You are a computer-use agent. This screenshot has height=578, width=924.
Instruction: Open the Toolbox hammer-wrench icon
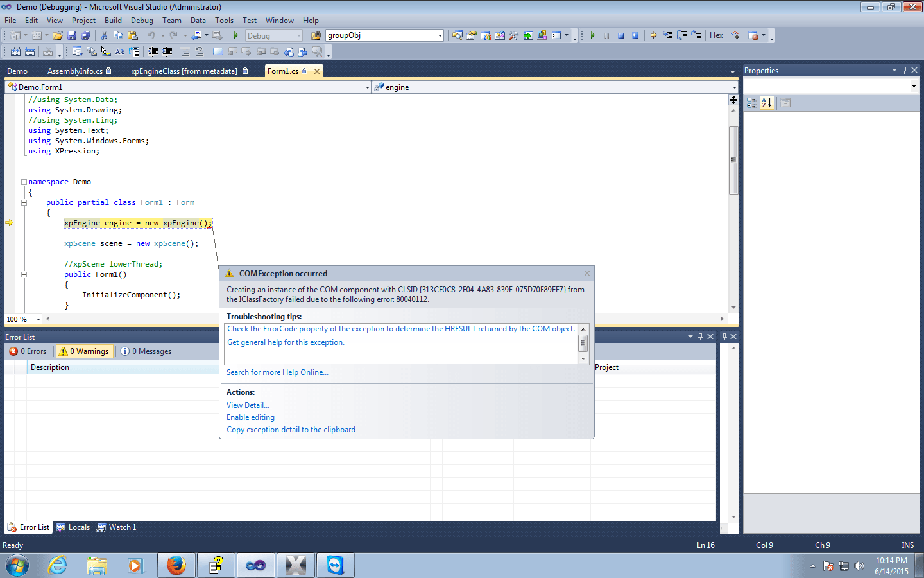pyautogui.click(x=514, y=35)
